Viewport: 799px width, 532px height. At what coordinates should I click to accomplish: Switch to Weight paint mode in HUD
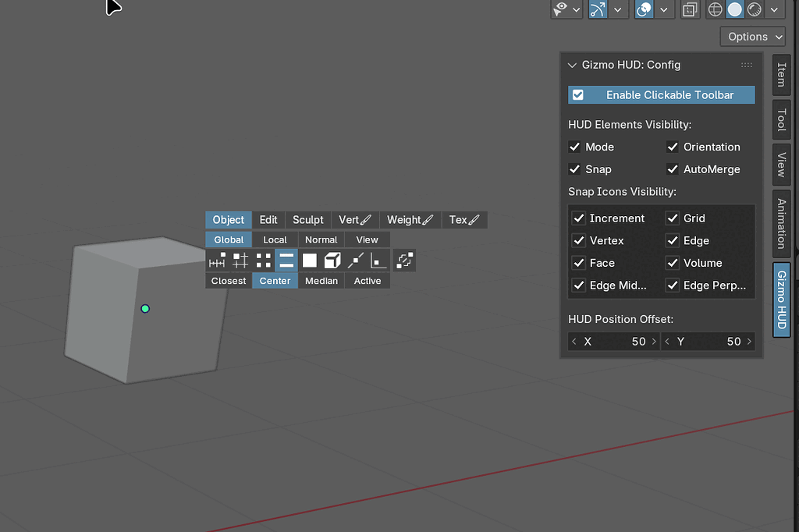410,220
